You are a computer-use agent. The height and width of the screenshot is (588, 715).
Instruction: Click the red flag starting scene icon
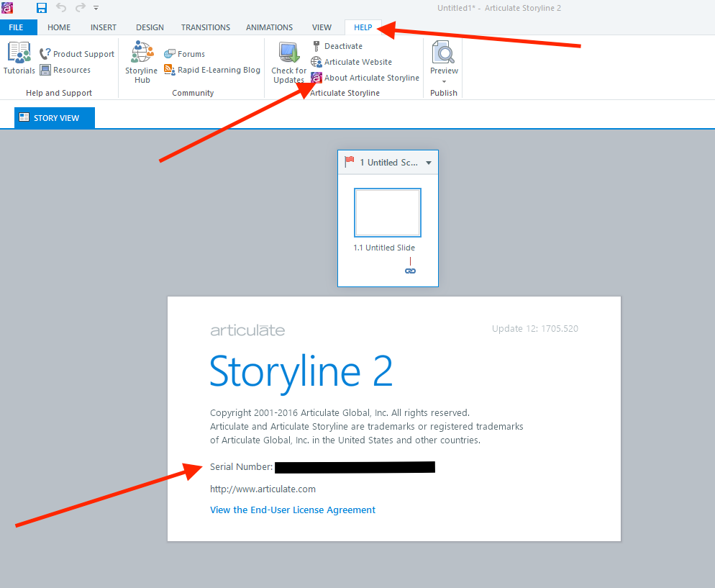pyautogui.click(x=350, y=162)
